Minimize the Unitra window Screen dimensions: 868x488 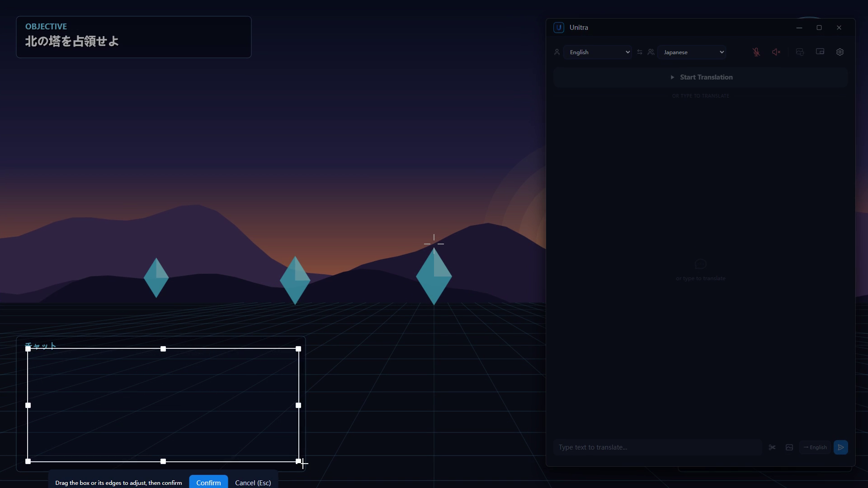pos(799,28)
